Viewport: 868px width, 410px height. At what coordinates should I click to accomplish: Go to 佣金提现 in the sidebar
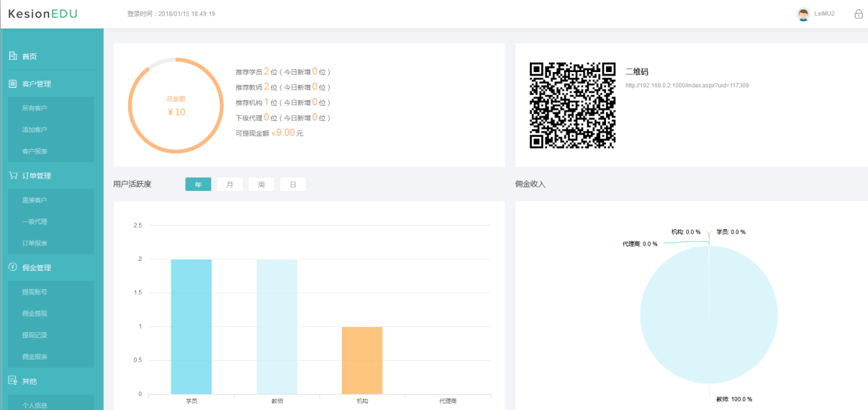[35, 314]
